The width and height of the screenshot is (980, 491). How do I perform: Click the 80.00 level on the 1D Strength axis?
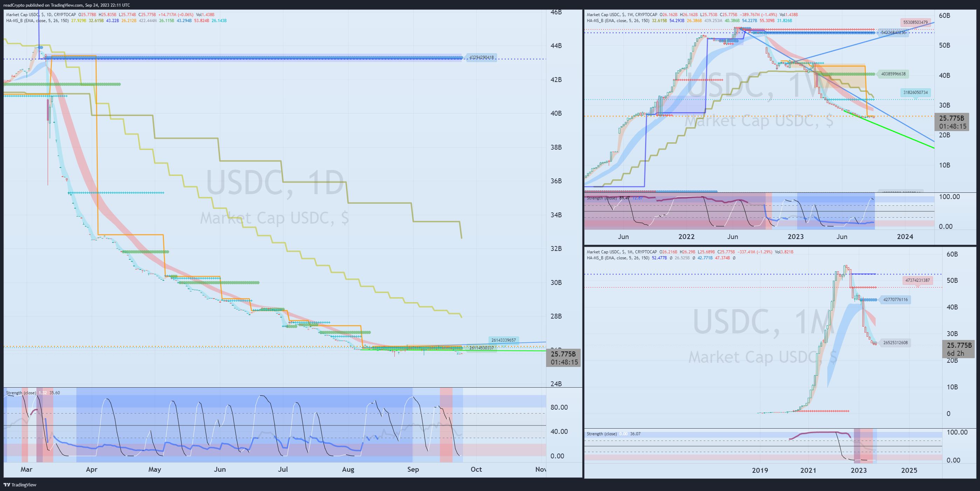click(559, 407)
